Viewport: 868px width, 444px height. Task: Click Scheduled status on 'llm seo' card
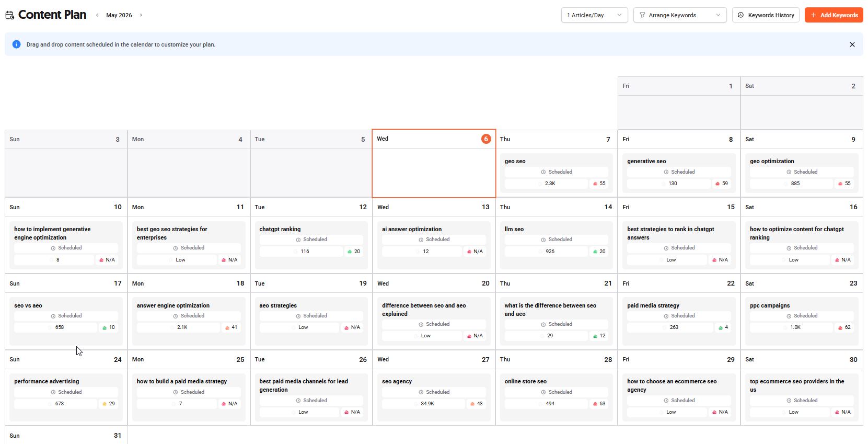556,240
